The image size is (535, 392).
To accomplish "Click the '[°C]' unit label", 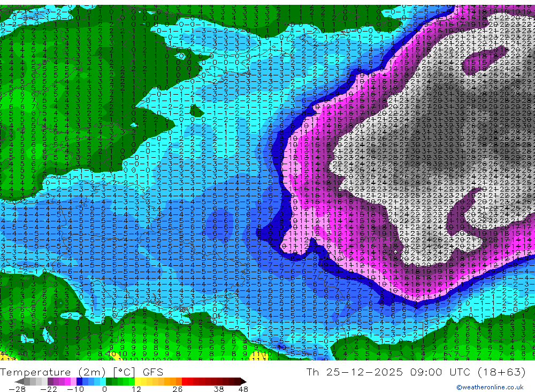I will (124, 372).
